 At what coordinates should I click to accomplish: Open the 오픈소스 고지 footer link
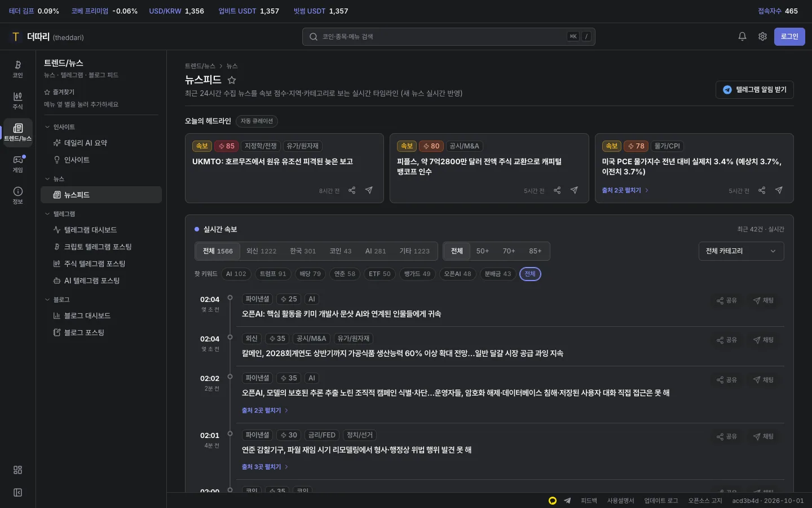(705, 501)
